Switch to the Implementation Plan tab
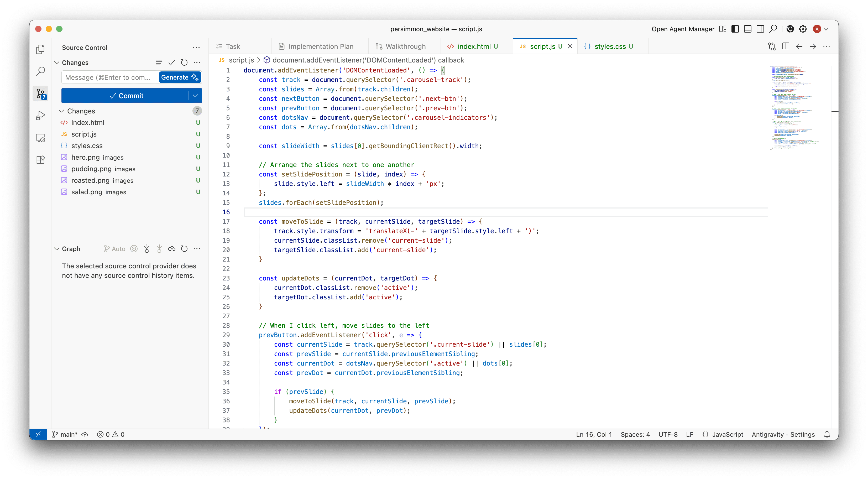Viewport: 868px width, 479px height. click(x=320, y=46)
